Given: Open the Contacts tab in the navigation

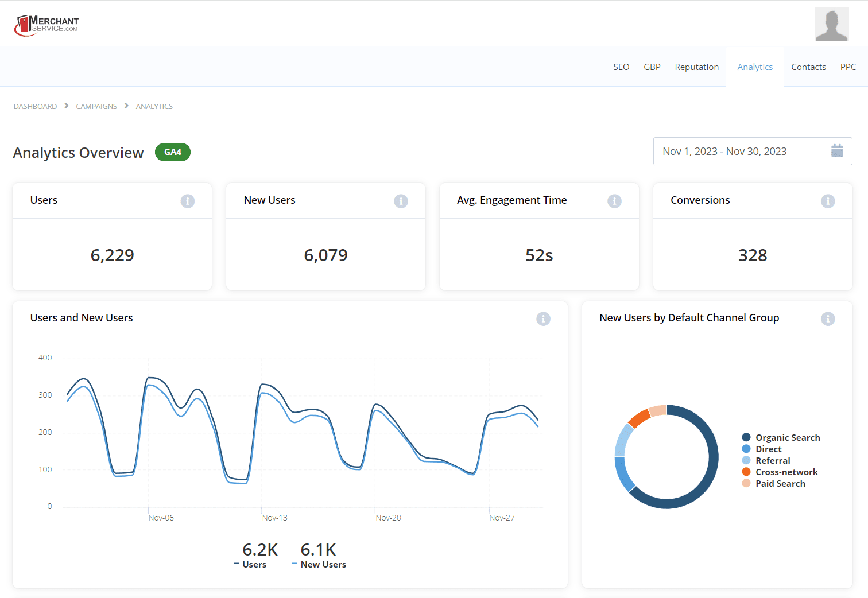Looking at the screenshot, I should pos(808,67).
